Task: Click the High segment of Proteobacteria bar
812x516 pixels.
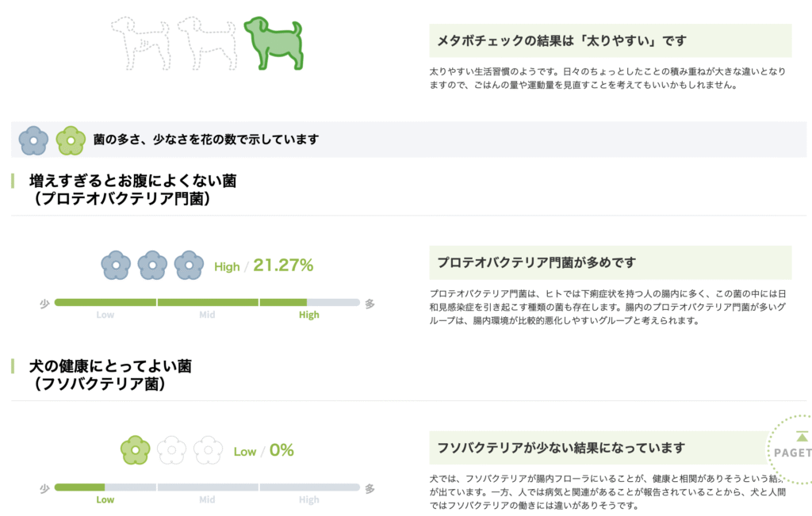Action: click(x=309, y=302)
